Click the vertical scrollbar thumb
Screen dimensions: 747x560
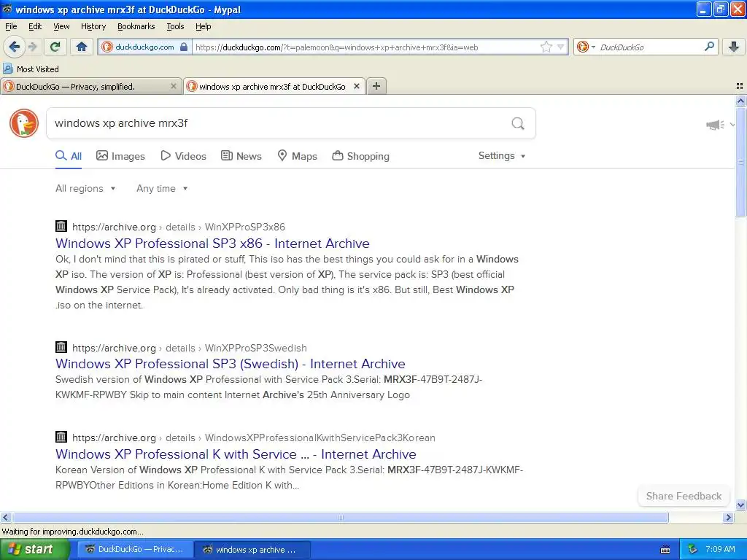coord(740,162)
